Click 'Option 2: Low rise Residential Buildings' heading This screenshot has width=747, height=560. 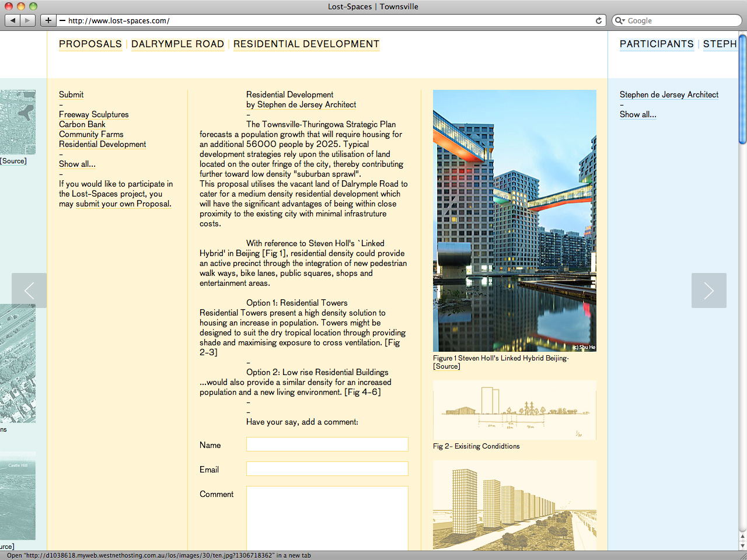click(x=317, y=372)
